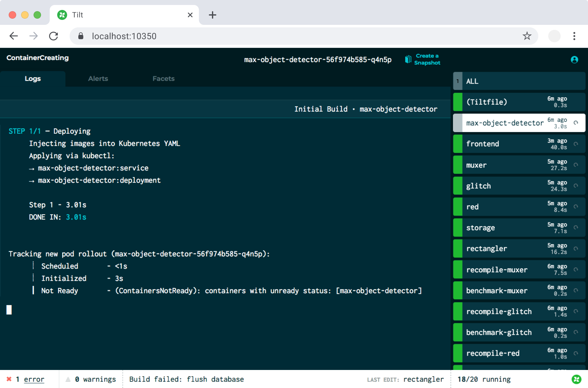588x388 pixels.
Task: Open Chrome's three-dot menu
Action: tap(574, 36)
